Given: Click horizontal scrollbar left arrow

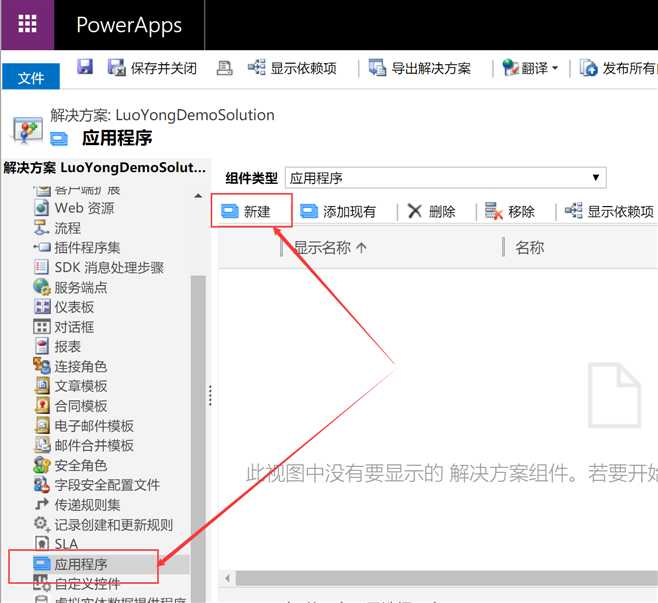Looking at the screenshot, I should (x=227, y=578).
